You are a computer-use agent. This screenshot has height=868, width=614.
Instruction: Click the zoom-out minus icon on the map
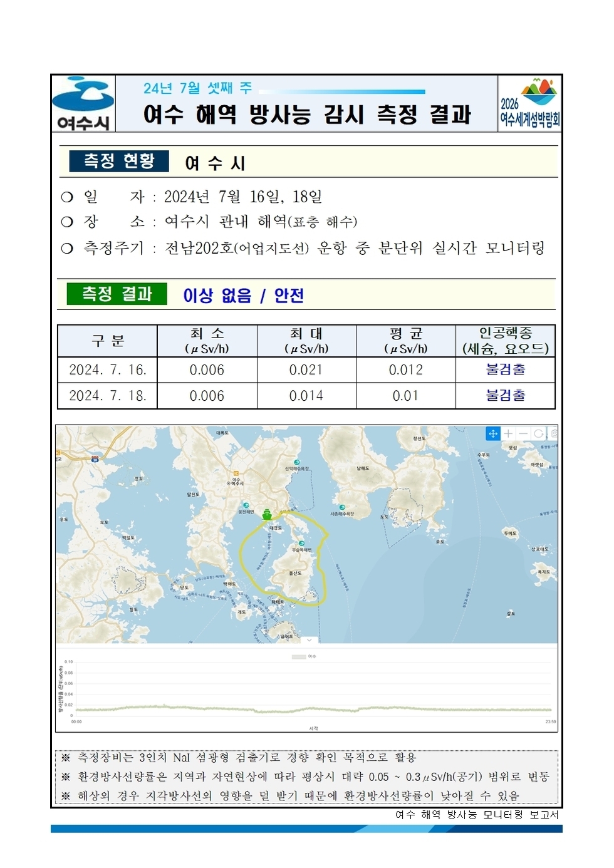pyautogui.click(x=523, y=433)
